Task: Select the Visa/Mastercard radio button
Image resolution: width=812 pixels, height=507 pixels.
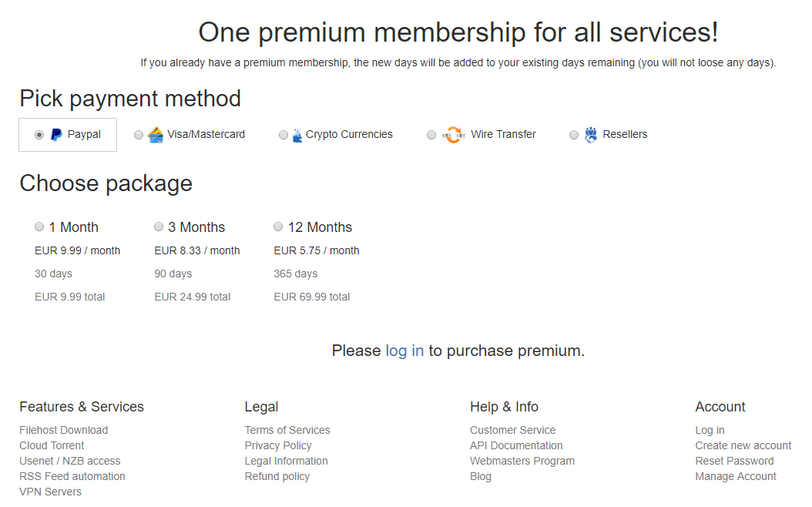Action: (139, 135)
